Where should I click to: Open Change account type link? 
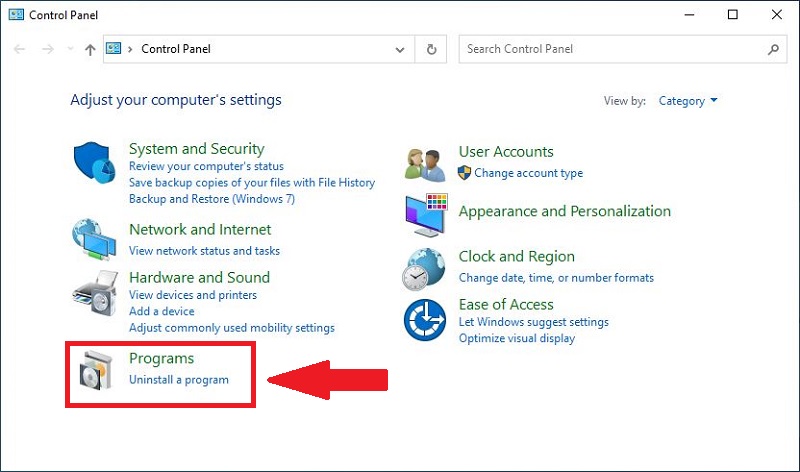click(528, 173)
